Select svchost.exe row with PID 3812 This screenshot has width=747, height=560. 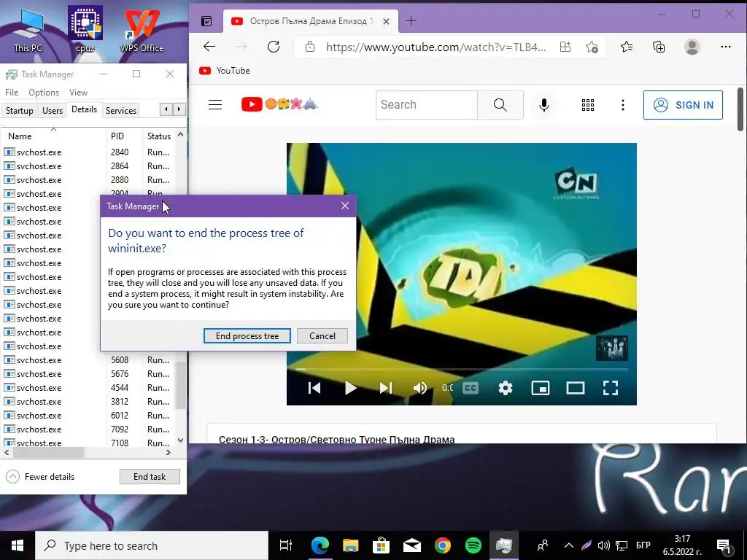[x=88, y=402]
